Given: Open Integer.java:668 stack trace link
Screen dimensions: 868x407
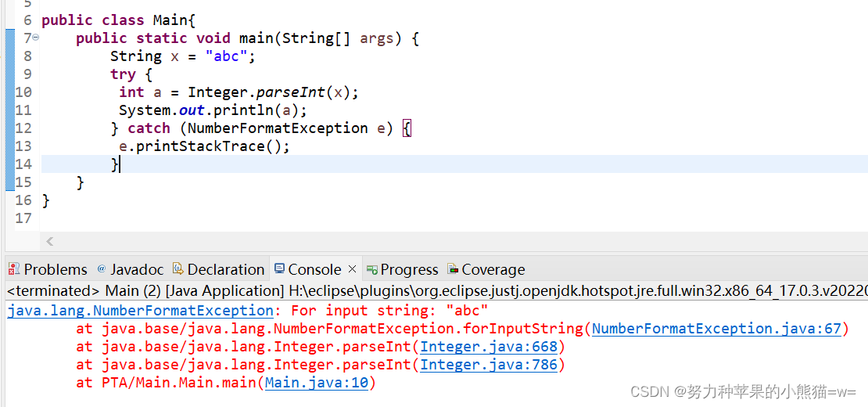Looking at the screenshot, I should [488, 348].
